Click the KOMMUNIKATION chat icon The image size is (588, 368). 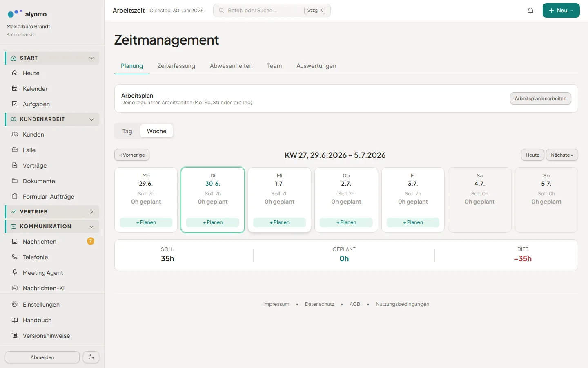coord(13,227)
